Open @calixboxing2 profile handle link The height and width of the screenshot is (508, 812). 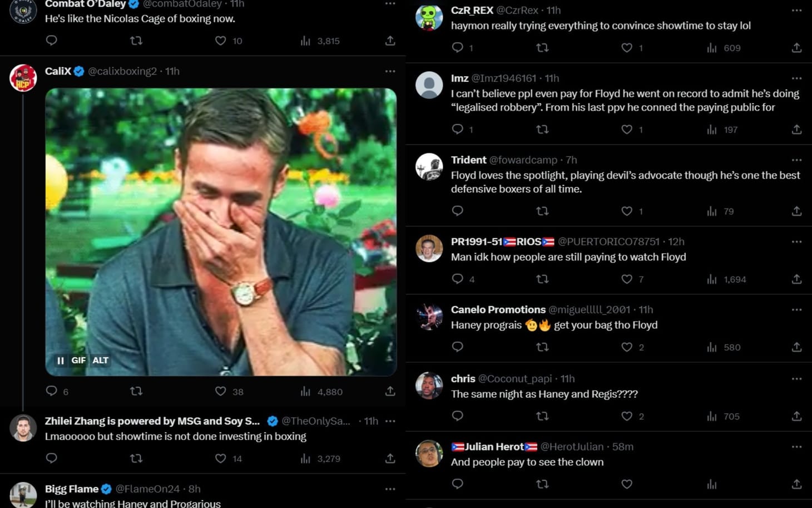click(122, 71)
